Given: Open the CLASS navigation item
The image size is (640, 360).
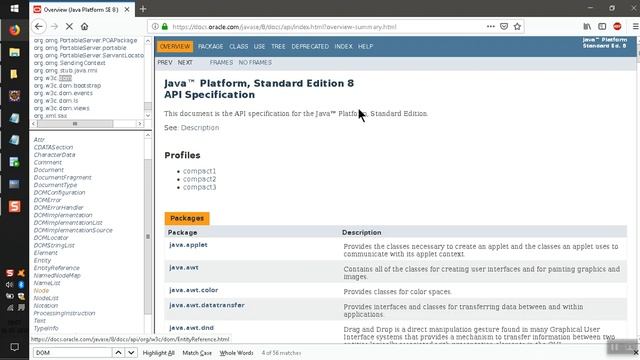Looking at the screenshot, I should [x=238, y=47].
